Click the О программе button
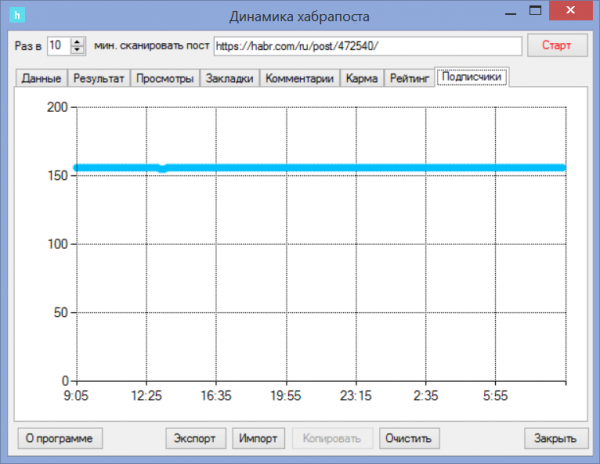 point(61,438)
